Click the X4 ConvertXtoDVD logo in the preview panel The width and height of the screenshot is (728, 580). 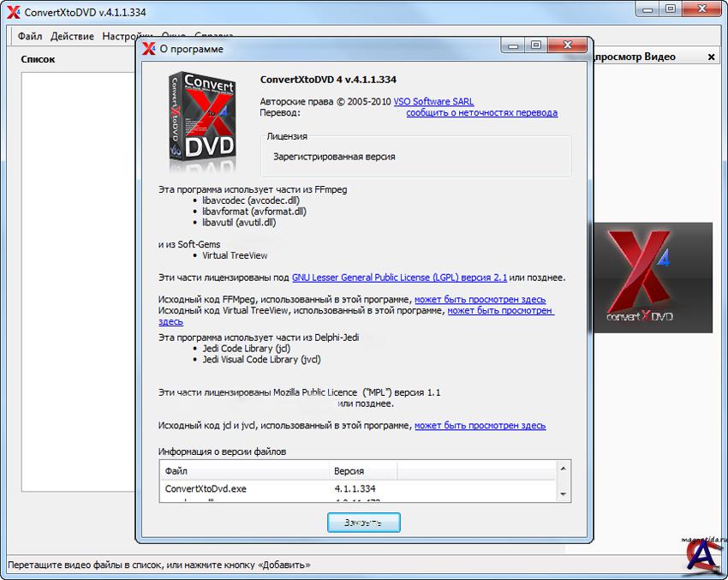(652, 278)
